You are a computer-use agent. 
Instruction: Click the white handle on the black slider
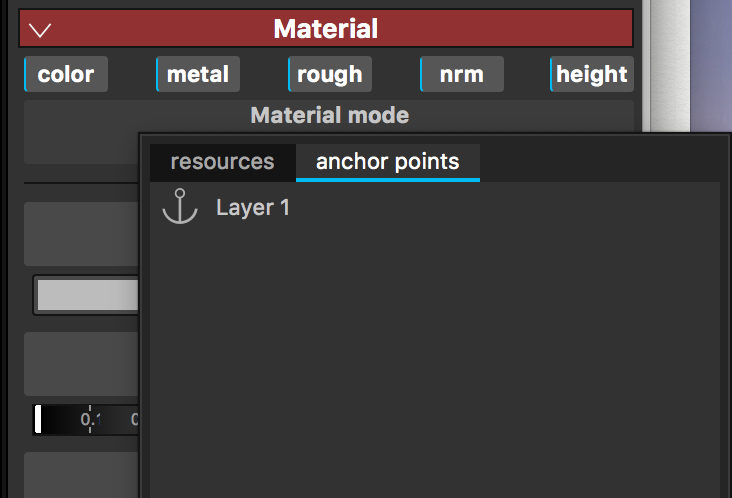pos(38,419)
